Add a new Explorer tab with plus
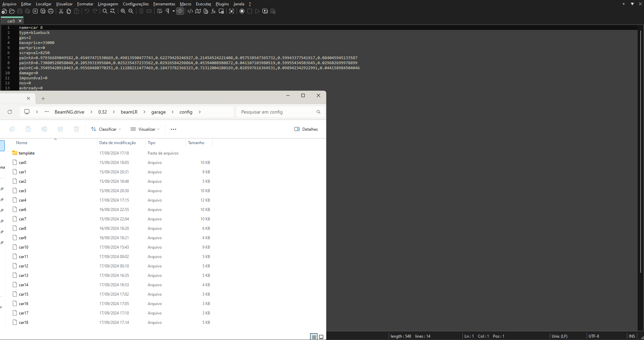Image resolution: width=644 pixels, height=340 pixels. point(43,98)
